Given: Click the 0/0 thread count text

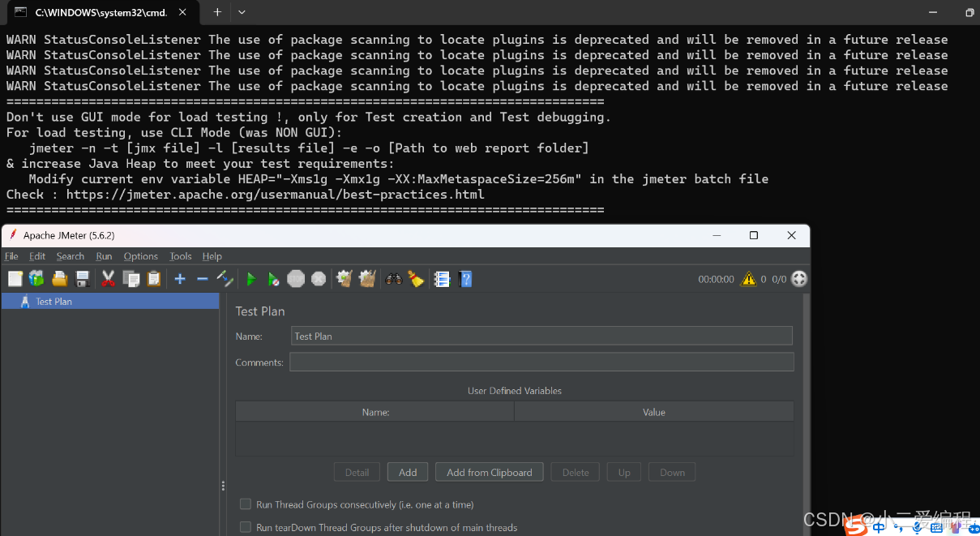Looking at the screenshot, I should pyautogui.click(x=779, y=279).
